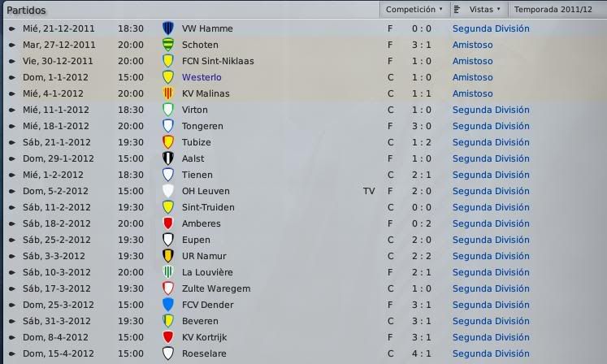Screen dimensions: 607x364
Task: Click the Vistas list view icon
Action: pos(457,9)
